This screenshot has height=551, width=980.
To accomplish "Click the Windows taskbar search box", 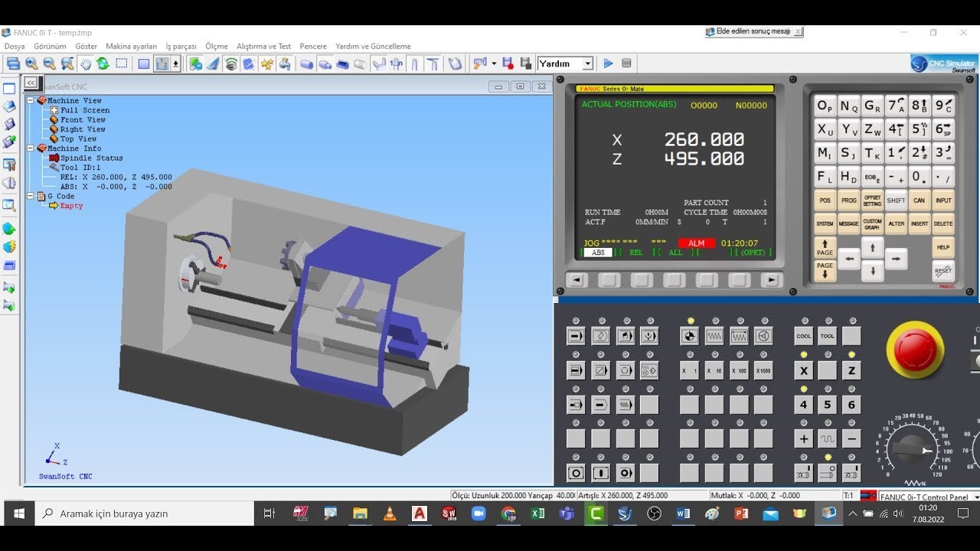I will click(x=145, y=514).
